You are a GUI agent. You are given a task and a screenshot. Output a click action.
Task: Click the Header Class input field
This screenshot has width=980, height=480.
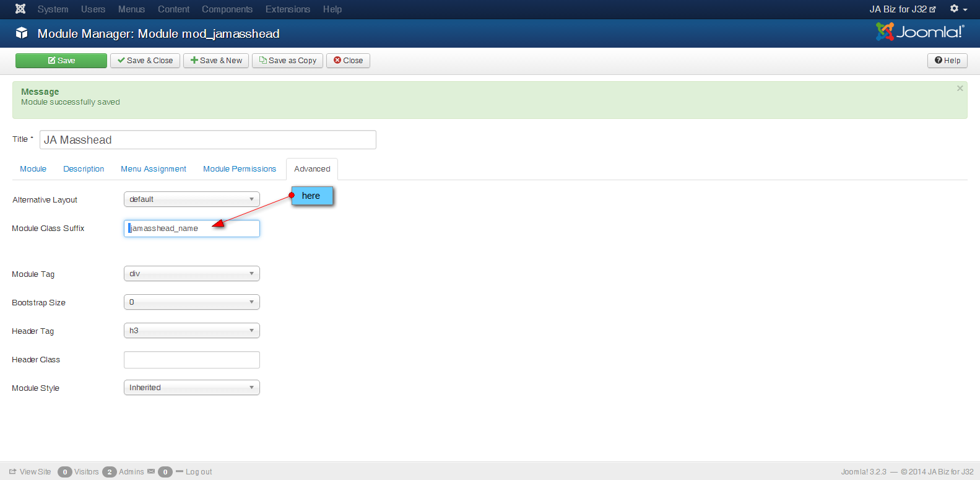coord(192,360)
